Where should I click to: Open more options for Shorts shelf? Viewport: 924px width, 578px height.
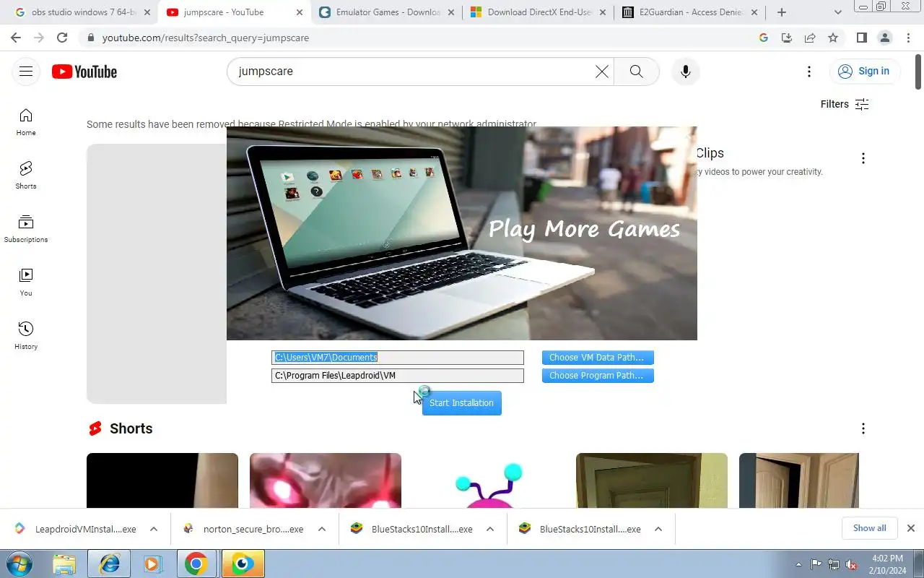[863, 428]
